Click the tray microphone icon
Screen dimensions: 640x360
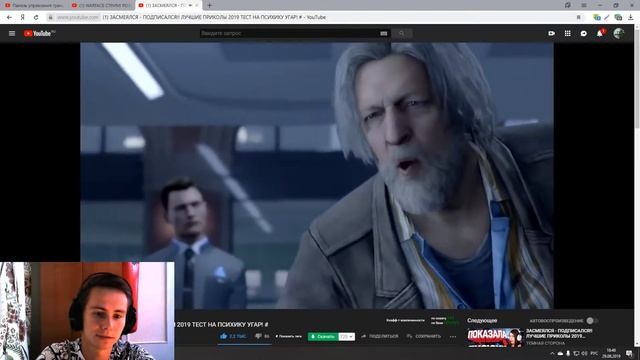[x=568, y=353]
